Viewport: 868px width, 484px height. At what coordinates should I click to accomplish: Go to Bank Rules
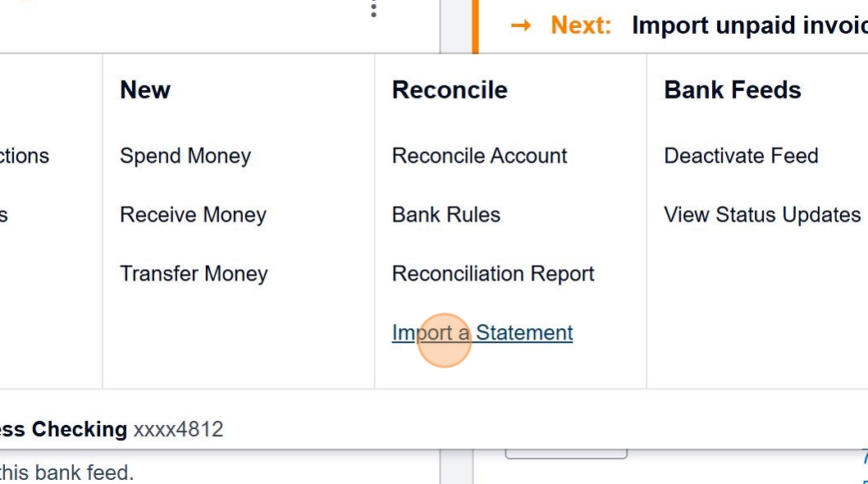[445, 215]
